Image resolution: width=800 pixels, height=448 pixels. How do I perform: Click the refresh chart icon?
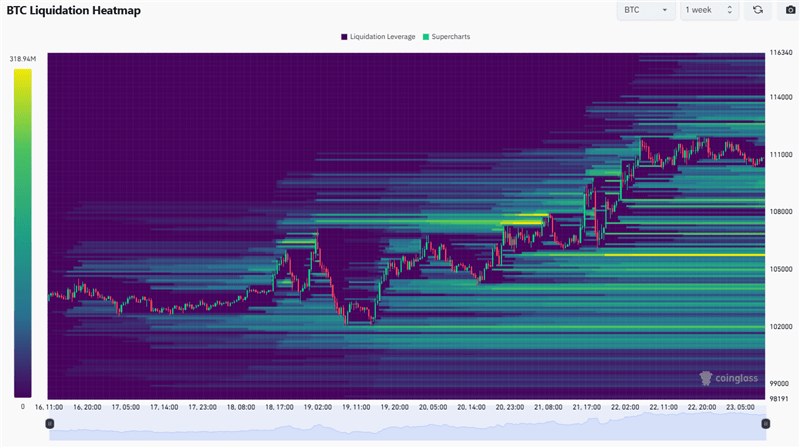(758, 10)
